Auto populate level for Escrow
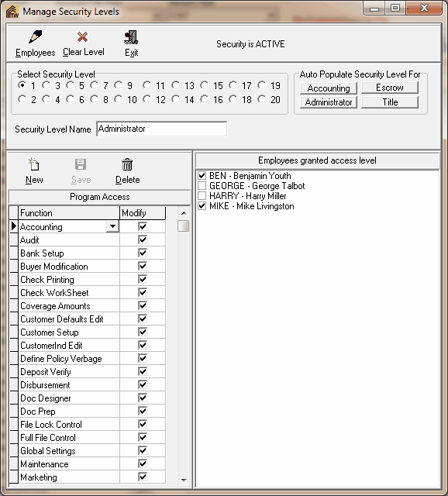448x496 pixels. point(390,88)
